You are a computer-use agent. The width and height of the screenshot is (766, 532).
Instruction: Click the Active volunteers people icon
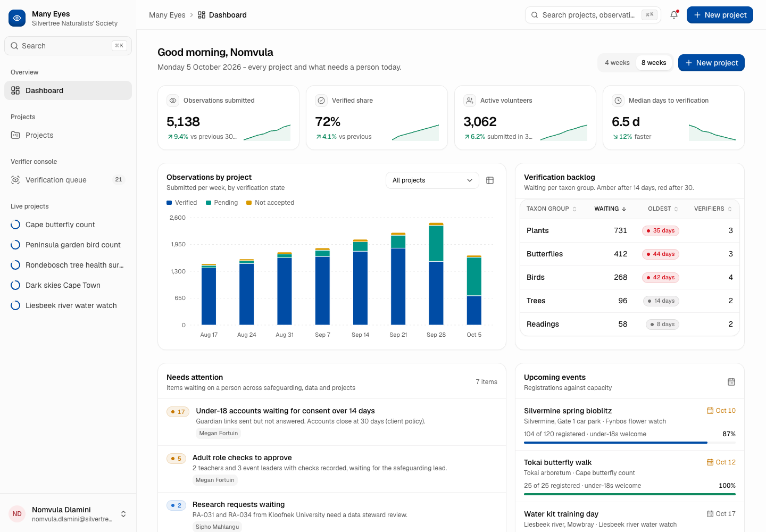(470, 101)
